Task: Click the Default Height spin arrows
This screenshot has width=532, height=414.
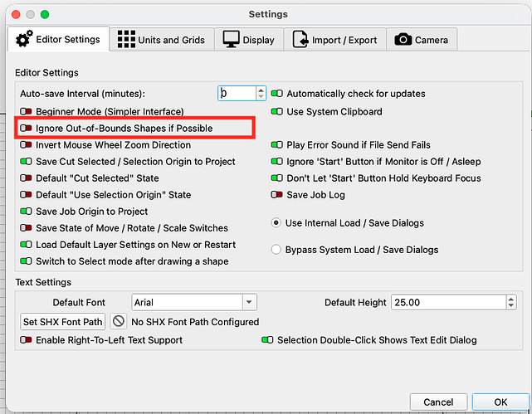Action: pyautogui.click(x=513, y=303)
